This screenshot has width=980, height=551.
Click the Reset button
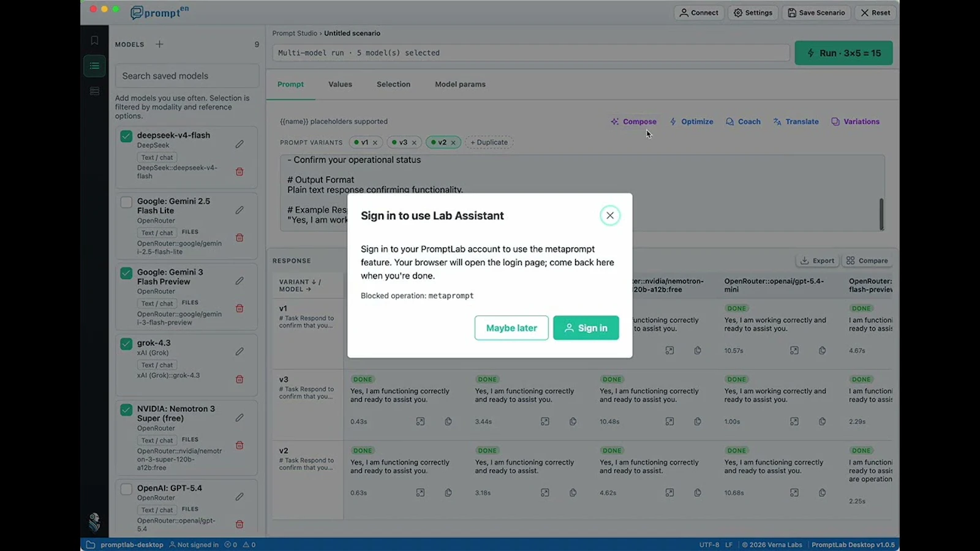click(x=875, y=13)
